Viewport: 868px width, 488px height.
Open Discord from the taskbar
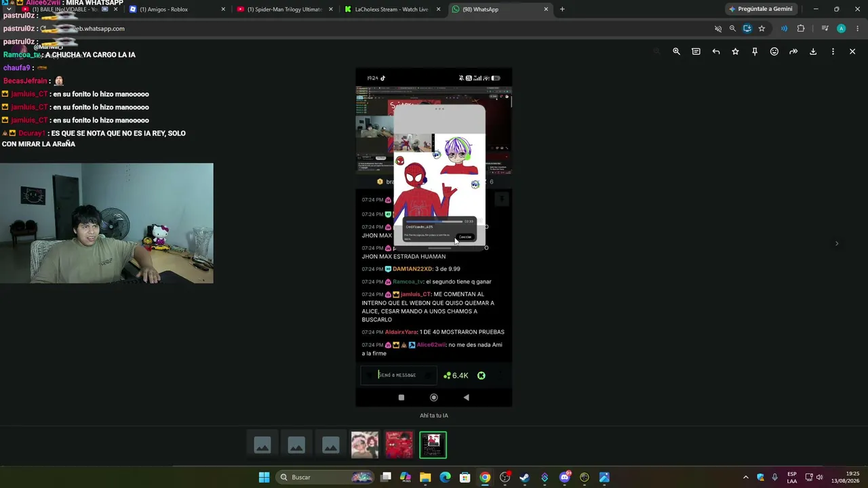point(565,477)
